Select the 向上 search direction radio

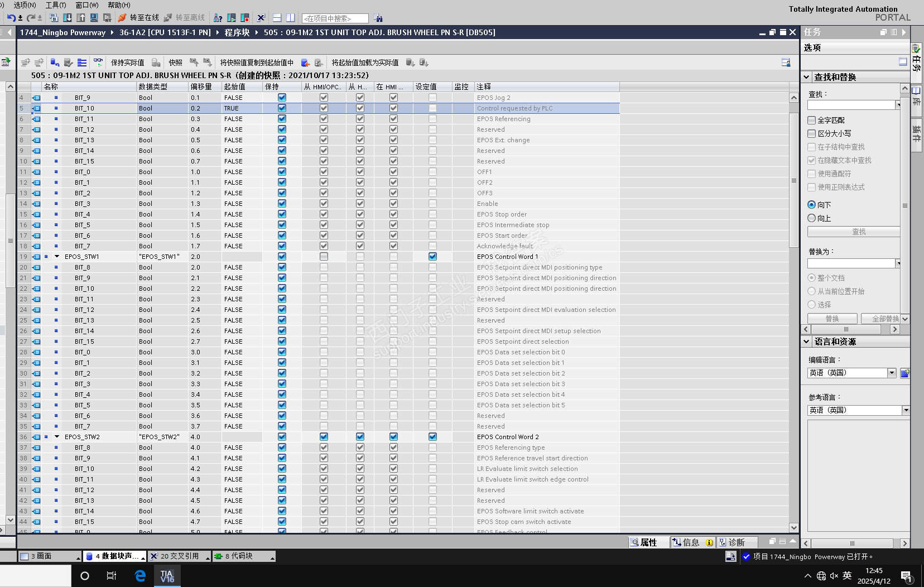(x=812, y=218)
